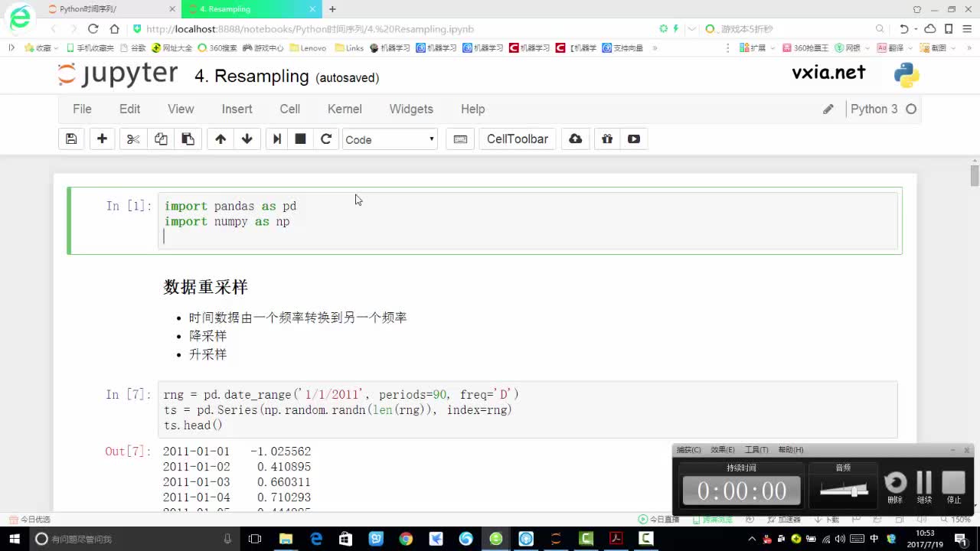Click the 停止 stop button in recorder
The width and height of the screenshot is (980, 551).
pyautogui.click(x=953, y=487)
